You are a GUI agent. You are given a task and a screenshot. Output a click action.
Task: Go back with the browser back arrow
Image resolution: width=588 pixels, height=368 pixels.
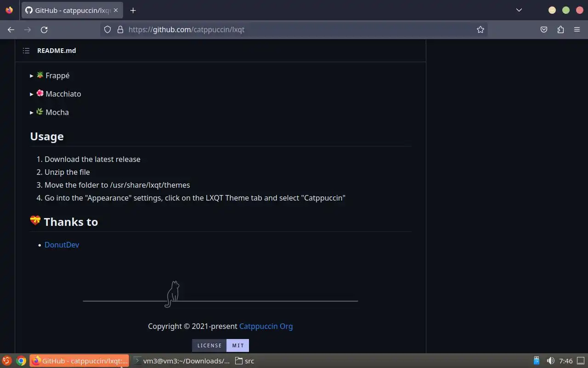[x=11, y=29]
